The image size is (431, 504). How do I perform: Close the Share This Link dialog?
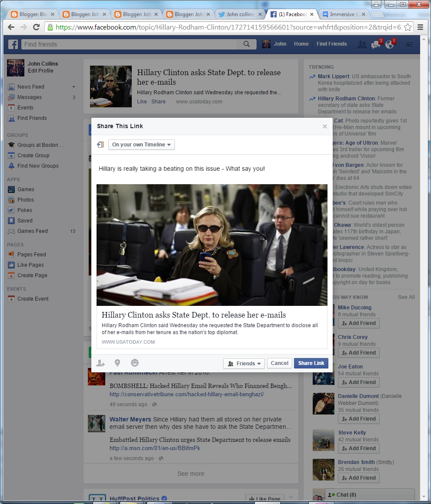[324, 126]
